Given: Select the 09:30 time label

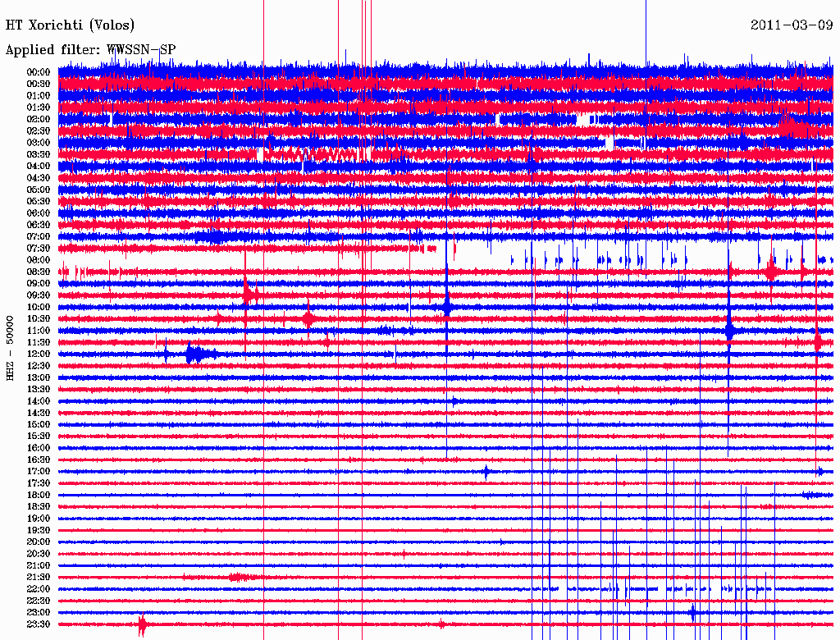Looking at the screenshot, I should click(x=39, y=295).
